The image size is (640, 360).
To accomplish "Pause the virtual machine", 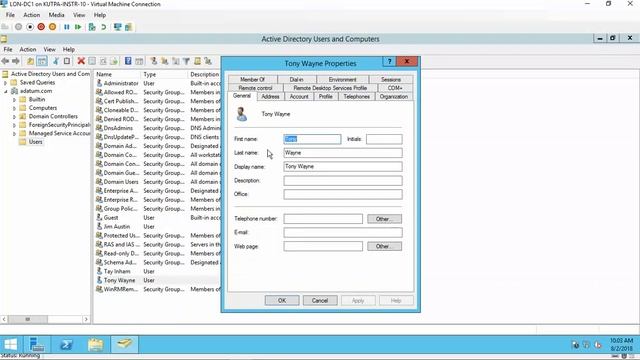I will [67, 27].
